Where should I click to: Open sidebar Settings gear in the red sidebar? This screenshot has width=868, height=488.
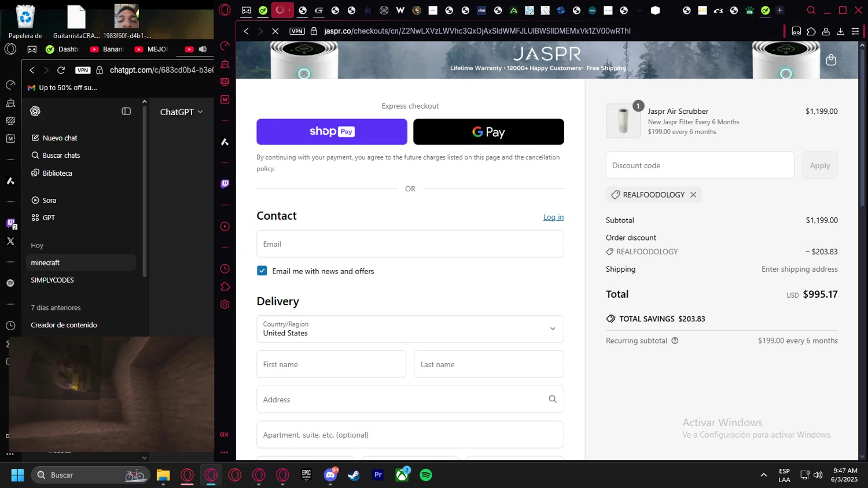[225, 305]
